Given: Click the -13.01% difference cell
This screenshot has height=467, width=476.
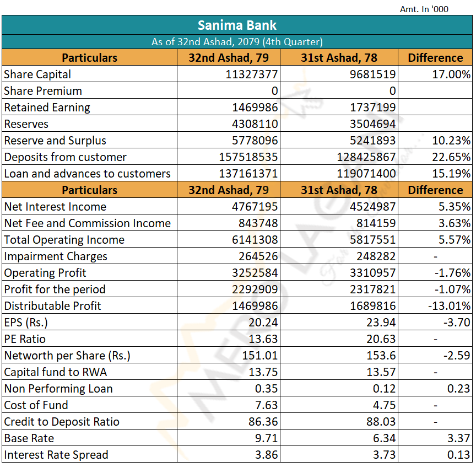Looking at the screenshot, I should point(449,306).
